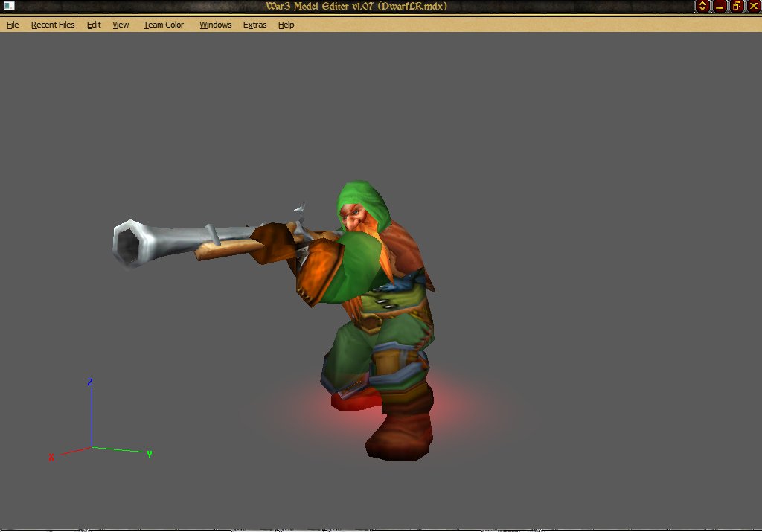The height and width of the screenshot is (532, 762).
Task: Open the Windows menu
Action: [215, 25]
